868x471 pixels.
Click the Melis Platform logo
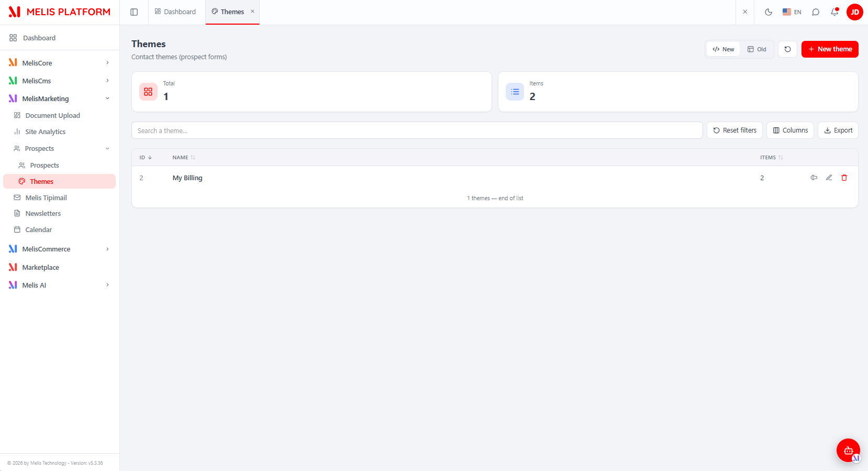click(60, 12)
